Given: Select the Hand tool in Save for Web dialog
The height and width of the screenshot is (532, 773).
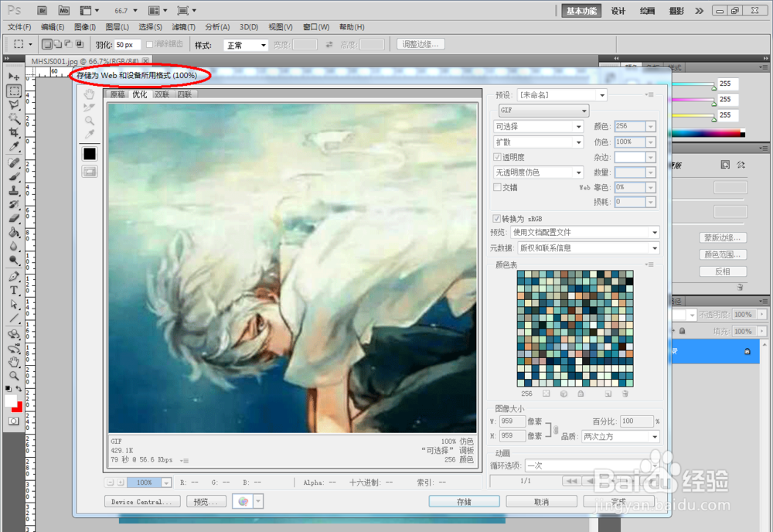Looking at the screenshot, I should [89, 94].
